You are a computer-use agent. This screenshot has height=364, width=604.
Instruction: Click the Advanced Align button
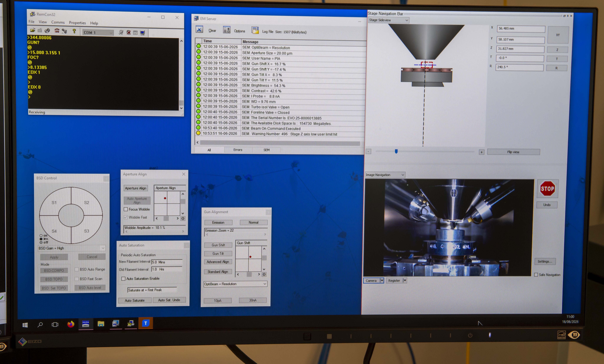tap(218, 262)
